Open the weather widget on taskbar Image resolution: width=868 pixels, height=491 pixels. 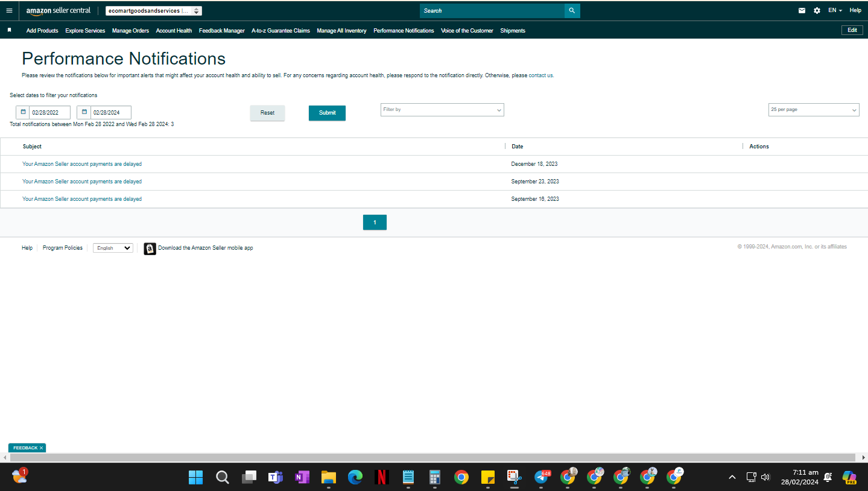19,476
